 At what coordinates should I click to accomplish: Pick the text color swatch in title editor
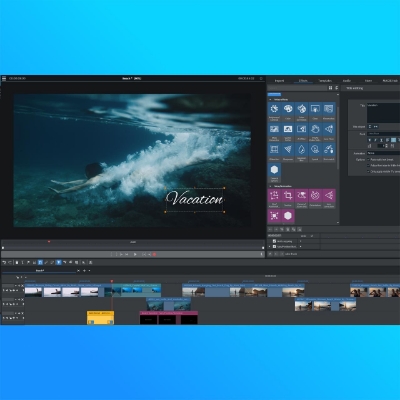[x=394, y=140]
